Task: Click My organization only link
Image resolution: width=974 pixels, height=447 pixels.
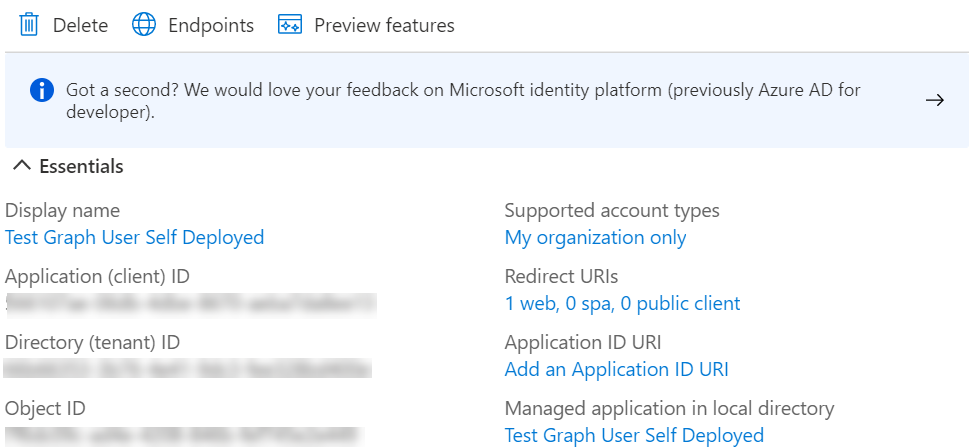Action: [x=596, y=237]
